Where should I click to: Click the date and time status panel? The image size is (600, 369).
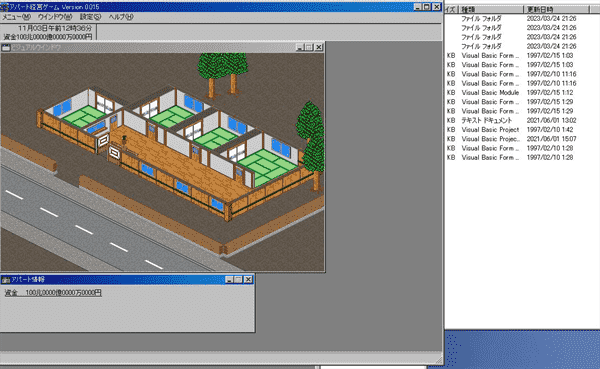point(48,32)
